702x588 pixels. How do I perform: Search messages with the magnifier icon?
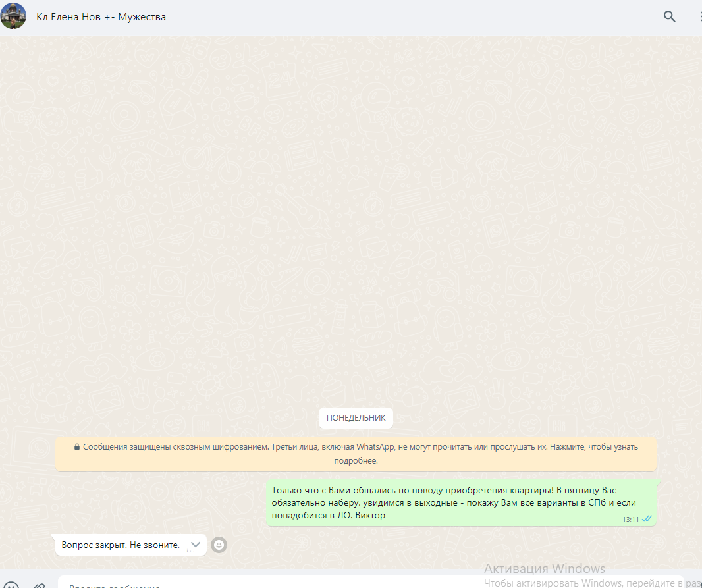tap(669, 17)
